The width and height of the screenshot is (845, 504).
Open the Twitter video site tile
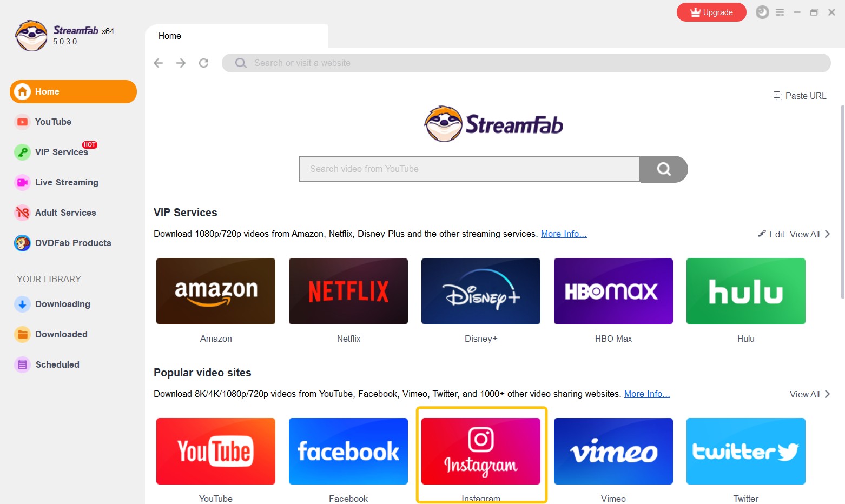(746, 451)
